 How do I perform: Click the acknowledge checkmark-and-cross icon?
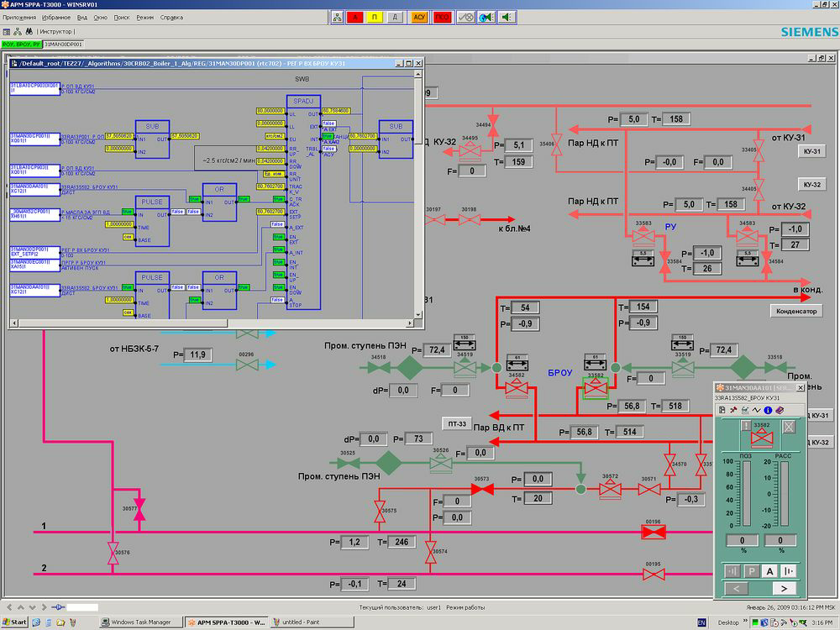click(465, 17)
